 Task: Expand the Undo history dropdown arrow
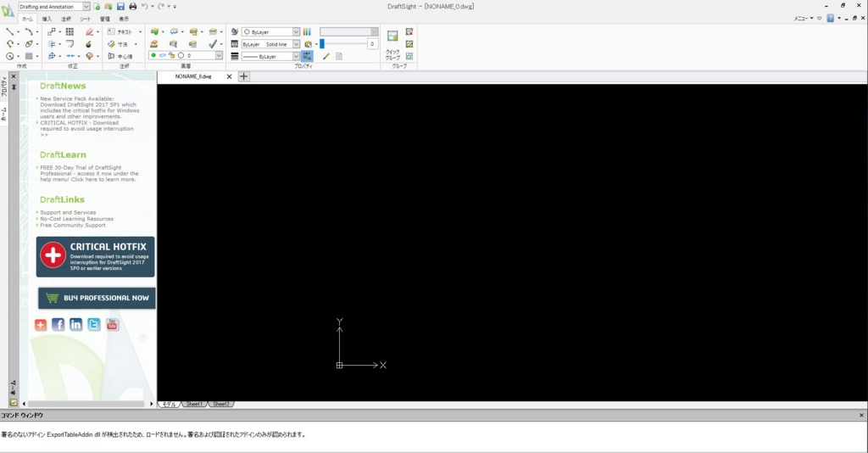[x=153, y=7]
